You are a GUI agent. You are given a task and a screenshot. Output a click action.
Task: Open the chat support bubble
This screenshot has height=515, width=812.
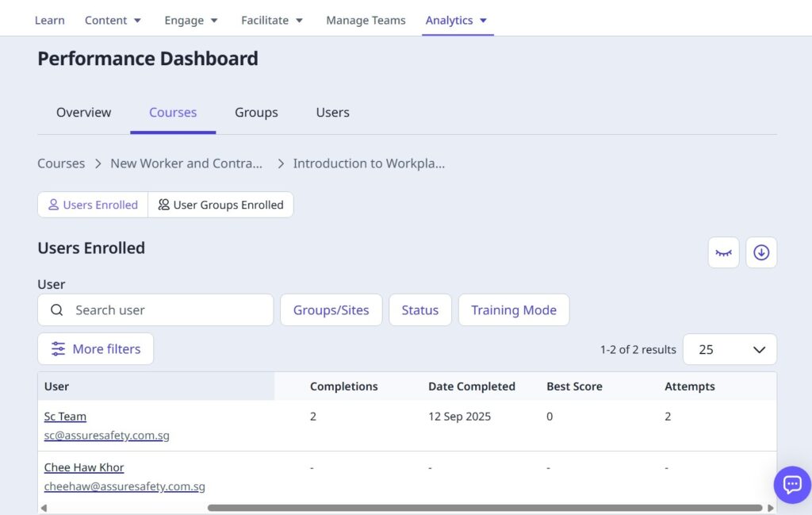coord(791,484)
